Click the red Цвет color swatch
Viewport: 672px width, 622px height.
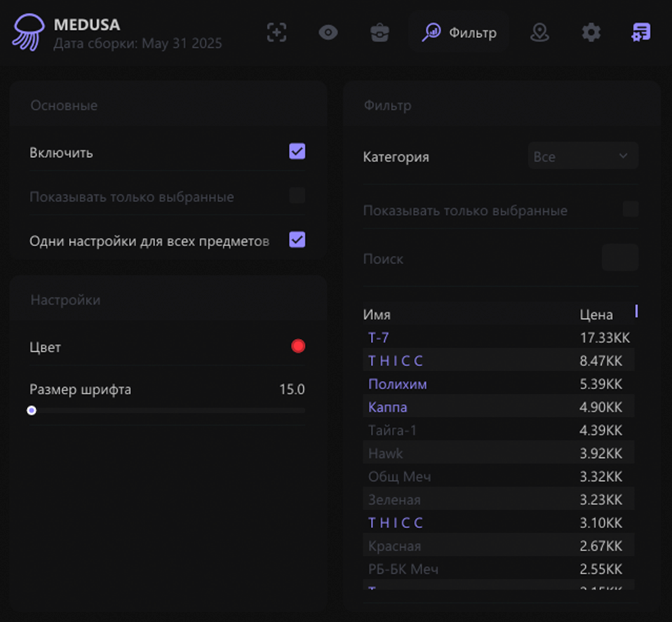tap(298, 346)
